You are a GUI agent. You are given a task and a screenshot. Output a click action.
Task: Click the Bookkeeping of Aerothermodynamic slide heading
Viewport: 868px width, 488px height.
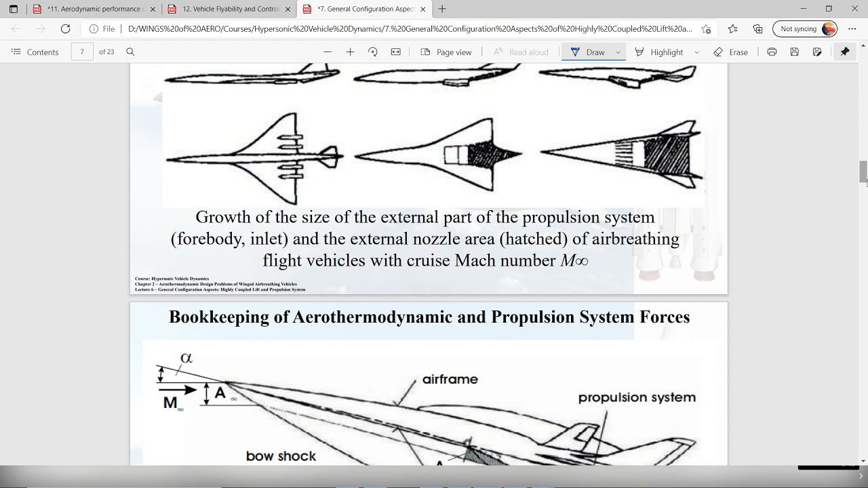429,317
